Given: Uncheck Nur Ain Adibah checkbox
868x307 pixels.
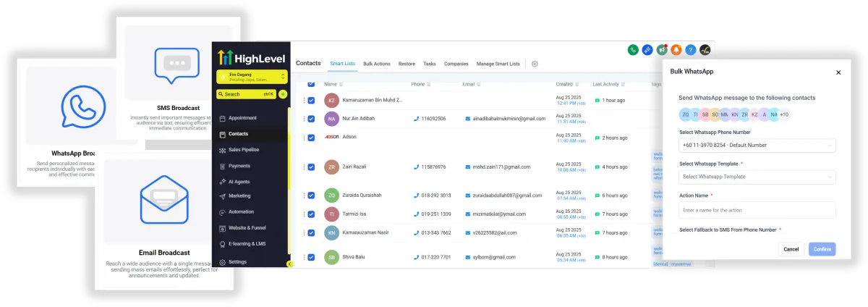Looking at the screenshot, I should pyautogui.click(x=311, y=119).
